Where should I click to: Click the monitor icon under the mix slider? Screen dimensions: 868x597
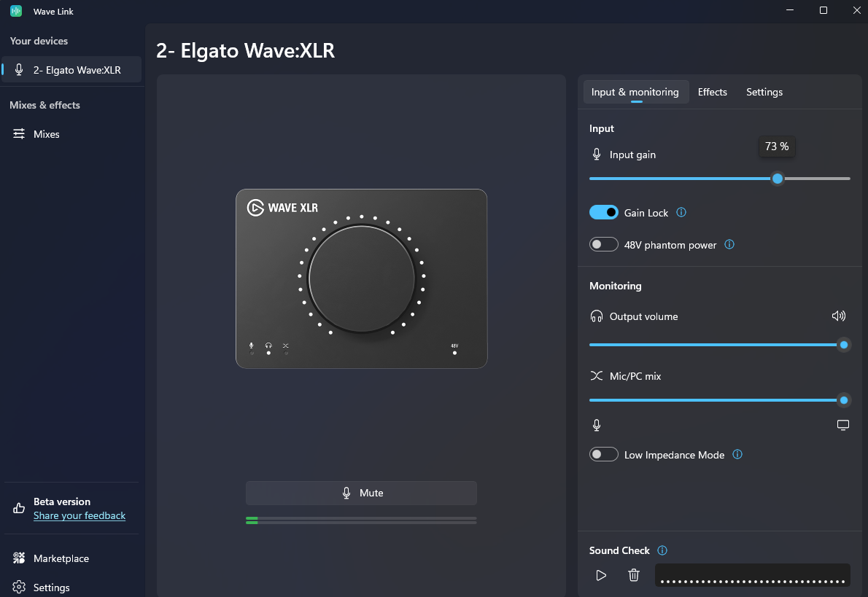842,425
